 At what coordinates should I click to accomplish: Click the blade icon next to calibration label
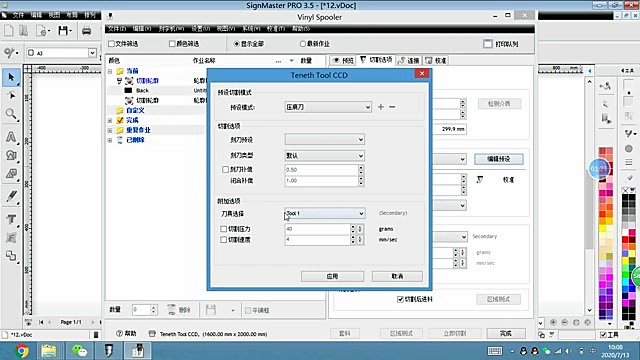(480, 179)
